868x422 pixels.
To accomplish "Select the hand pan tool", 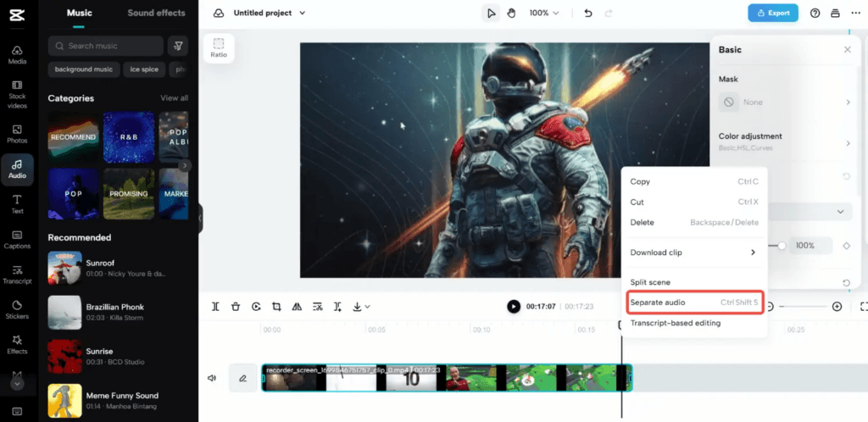I will tap(510, 13).
